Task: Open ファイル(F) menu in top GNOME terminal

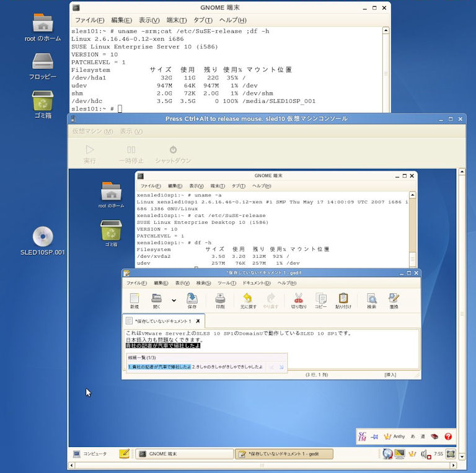Action: (89, 20)
